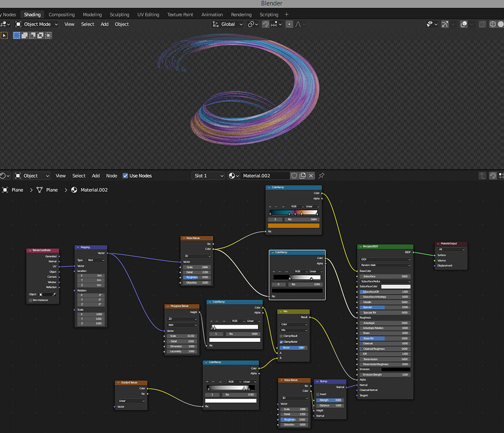The image size is (504, 433).
Task: Toggle viewport overlays icon
Action: click(x=464, y=24)
